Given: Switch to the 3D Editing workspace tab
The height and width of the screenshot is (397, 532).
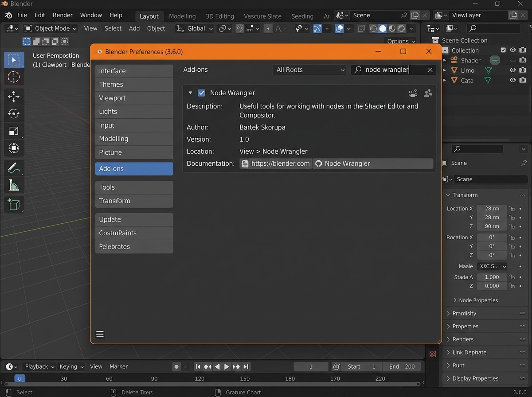Looking at the screenshot, I should 220,16.
